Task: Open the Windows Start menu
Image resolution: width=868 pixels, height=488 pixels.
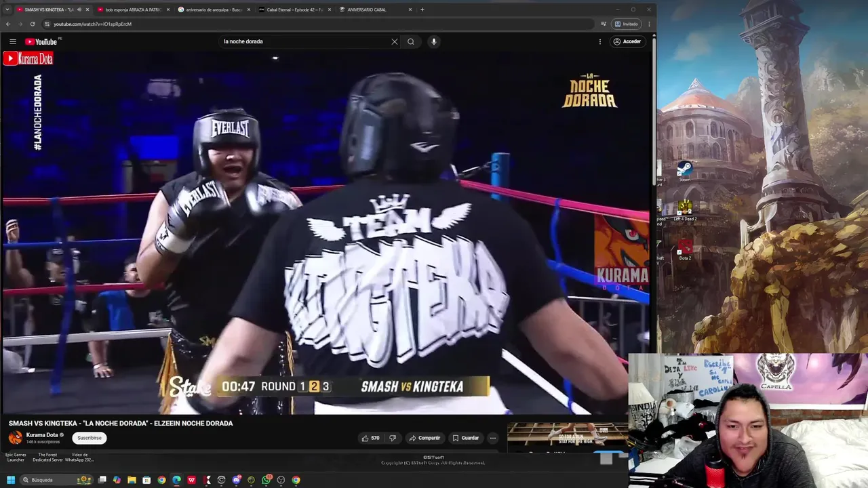Action: [x=10, y=480]
